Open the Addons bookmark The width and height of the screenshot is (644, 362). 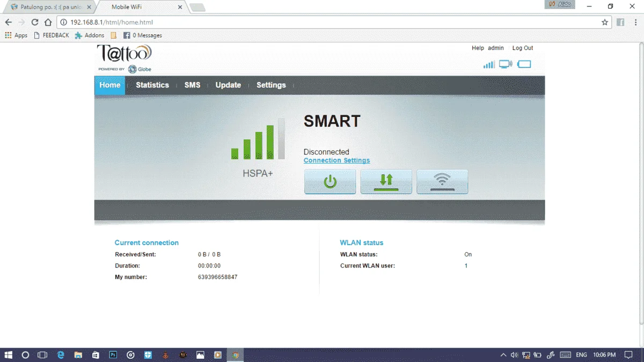(x=90, y=35)
